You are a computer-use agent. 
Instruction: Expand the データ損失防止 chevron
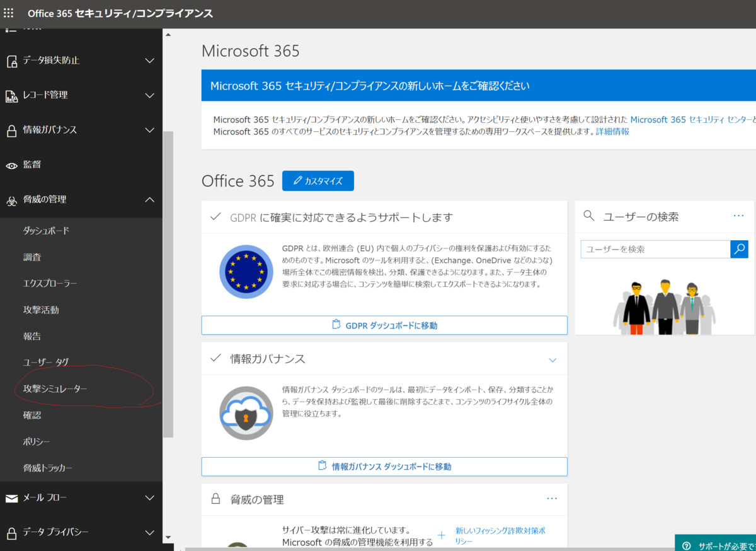[149, 61]
